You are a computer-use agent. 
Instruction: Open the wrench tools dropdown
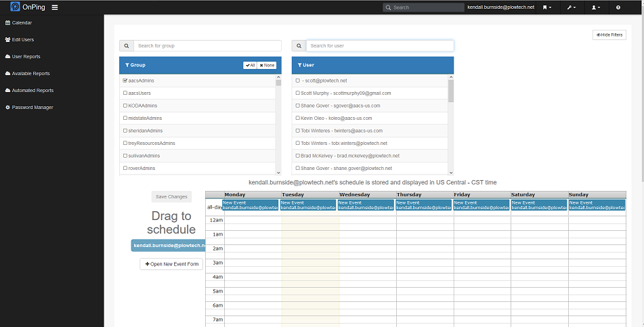[572, 7]
